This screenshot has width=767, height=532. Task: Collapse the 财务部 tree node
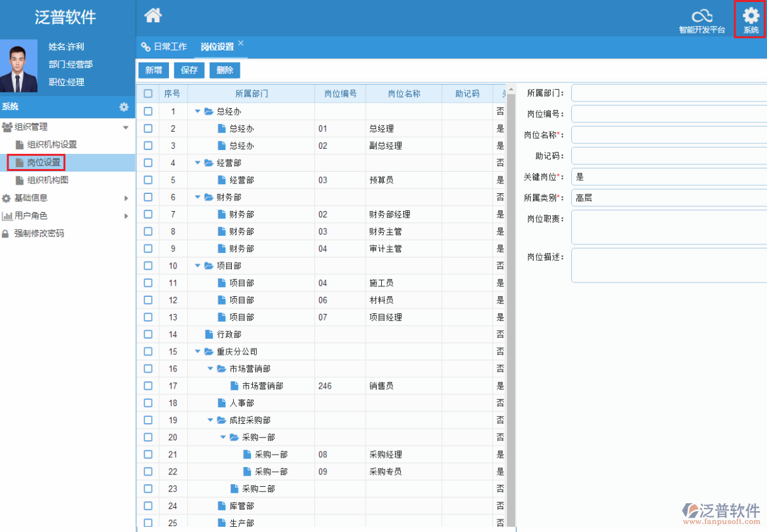[198, 197]
